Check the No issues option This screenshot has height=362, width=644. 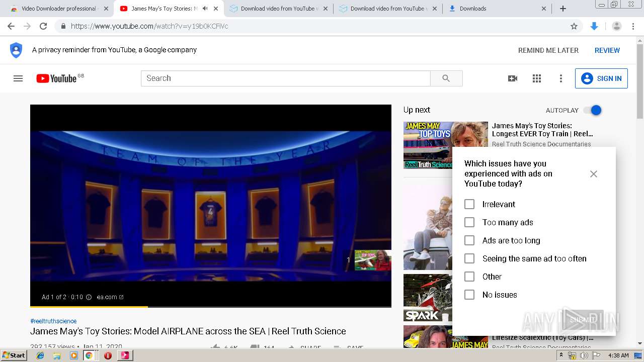click(469, 295)
